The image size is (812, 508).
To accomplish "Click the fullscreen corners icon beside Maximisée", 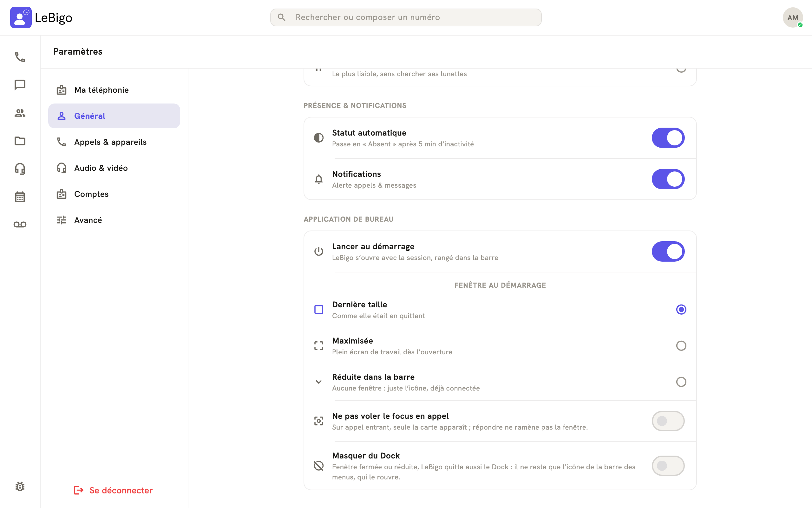I will point(319,346).
